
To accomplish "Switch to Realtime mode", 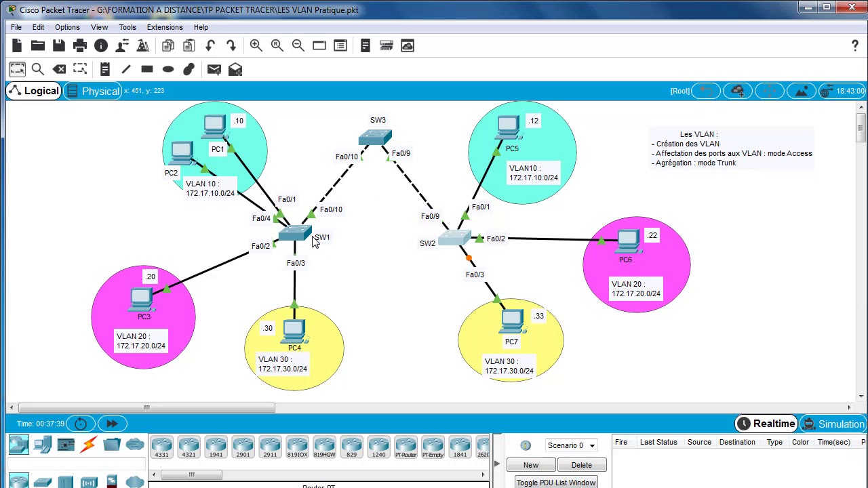I will coord(766,424).
